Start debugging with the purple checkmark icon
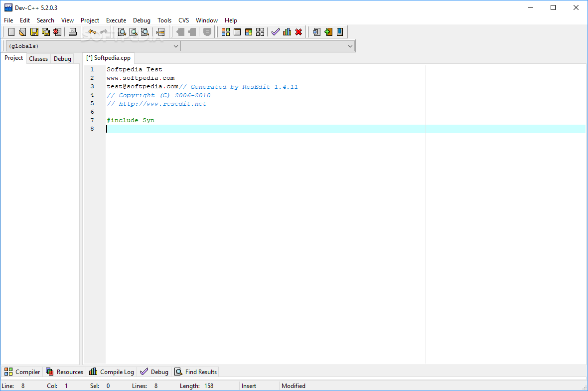Viewport: 588px width, 391px height. point(275,32)
